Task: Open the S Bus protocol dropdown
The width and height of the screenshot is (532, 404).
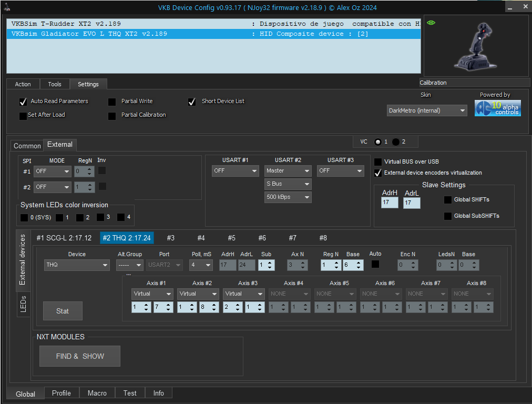Action: 288,184
